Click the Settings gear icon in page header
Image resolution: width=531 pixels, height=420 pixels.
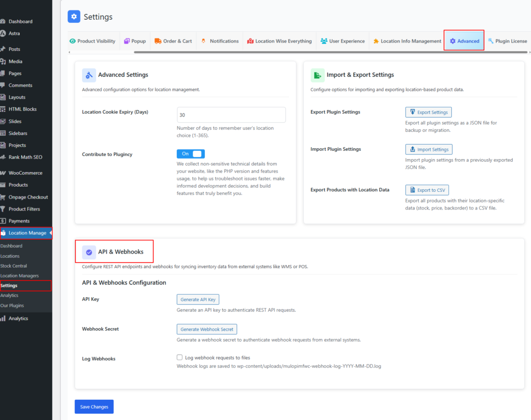[74, 17]
